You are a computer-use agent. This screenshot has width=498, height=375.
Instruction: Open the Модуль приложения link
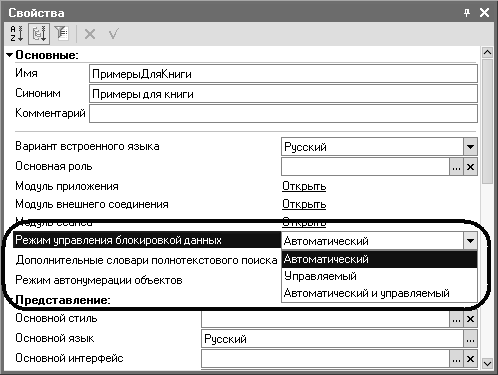pos(304,186)
